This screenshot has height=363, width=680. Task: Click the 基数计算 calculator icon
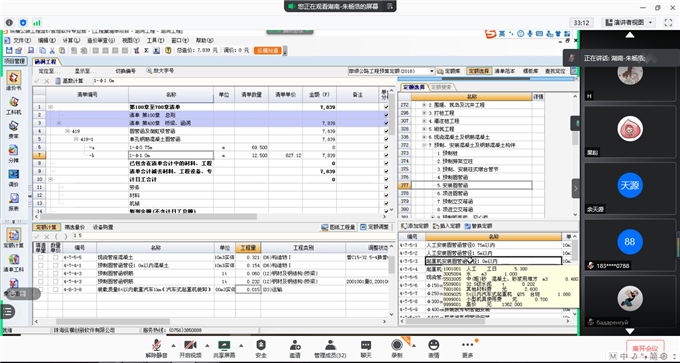tap(58, 81)
